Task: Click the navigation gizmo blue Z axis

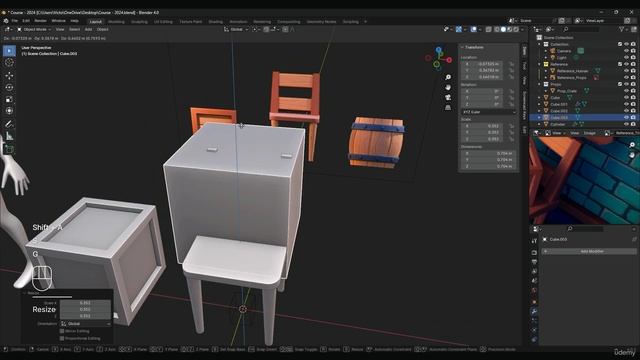Action: click(438, 50)
